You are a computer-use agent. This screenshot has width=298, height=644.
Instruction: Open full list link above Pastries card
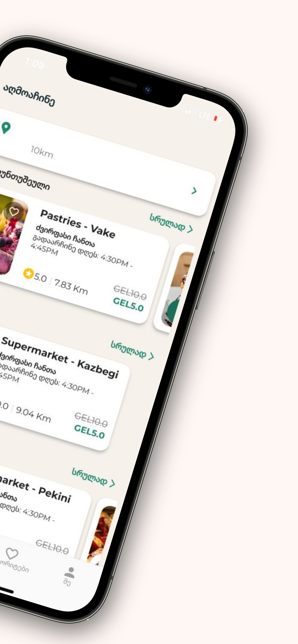(171, 223)
